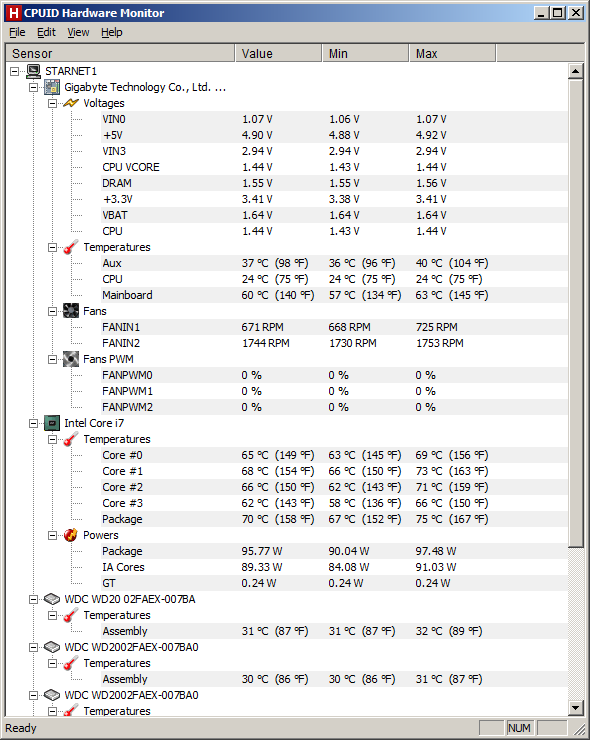Image resolution: width=590 pixels, height=740 pixels.
Task: Click the thermometer icon under Intel Core i7
Action: [x=71, y=439]
